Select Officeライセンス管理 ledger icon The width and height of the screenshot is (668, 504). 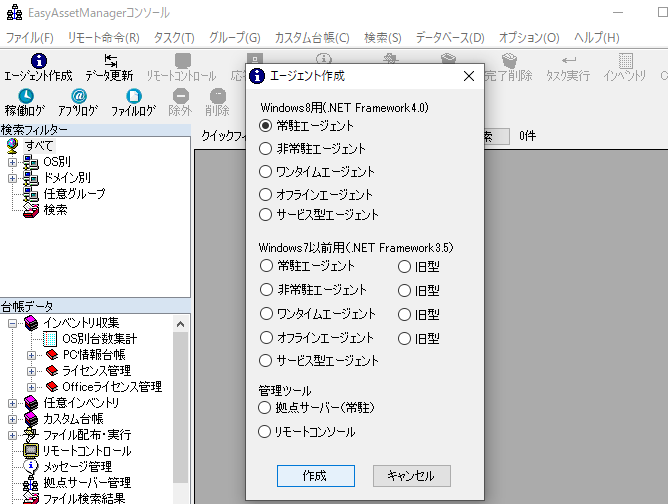click(52, 387)
